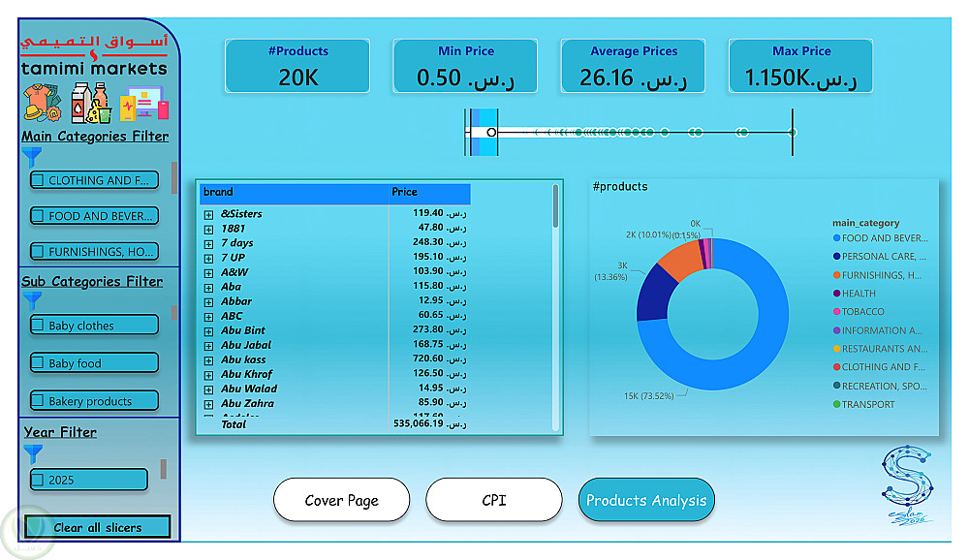Expand the ABC brand row
The width and height of the screenshot is (969, 560).
(209, 317)
